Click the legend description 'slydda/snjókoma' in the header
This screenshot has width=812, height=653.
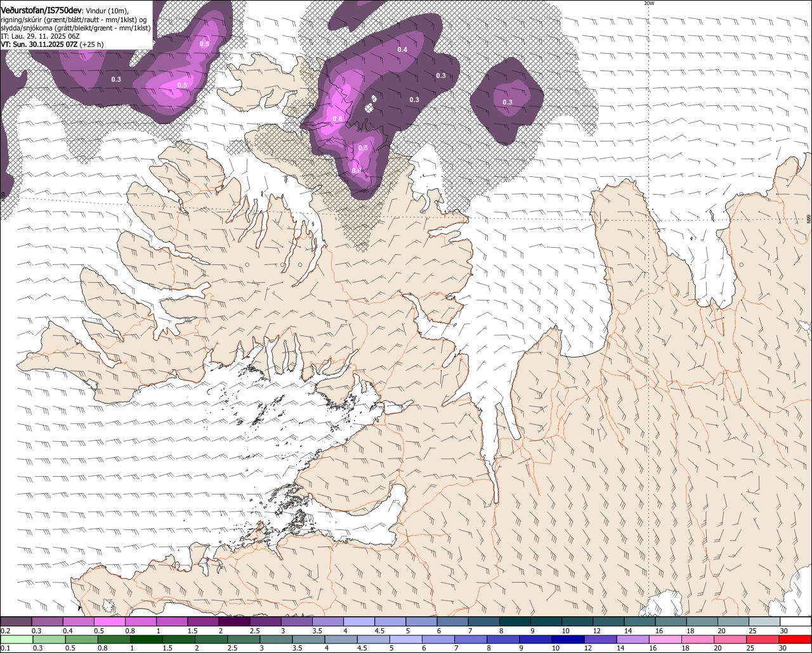point(27,28)
